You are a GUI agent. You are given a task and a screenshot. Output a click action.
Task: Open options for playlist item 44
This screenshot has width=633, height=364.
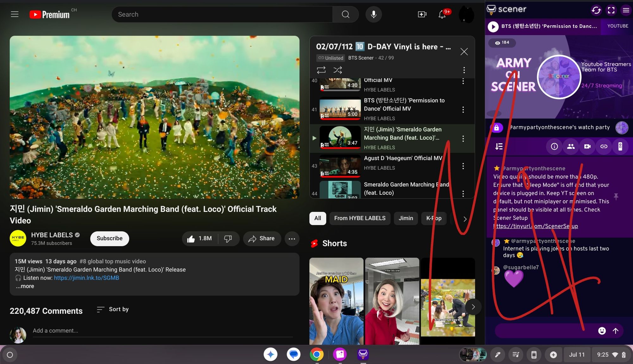[463, 194]
